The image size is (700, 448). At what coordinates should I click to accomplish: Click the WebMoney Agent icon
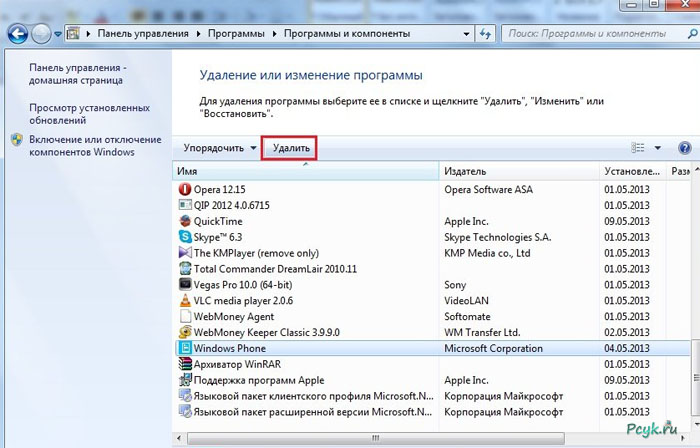185,316
